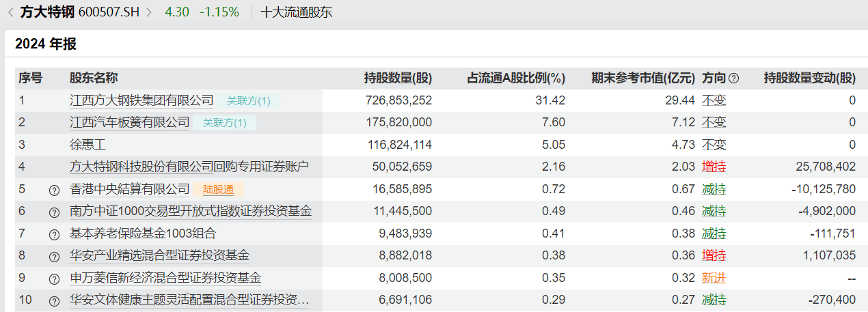Click 减持 direction for 香港中央结算 row
The image size is (868, 312).
[x=714, y=189]
